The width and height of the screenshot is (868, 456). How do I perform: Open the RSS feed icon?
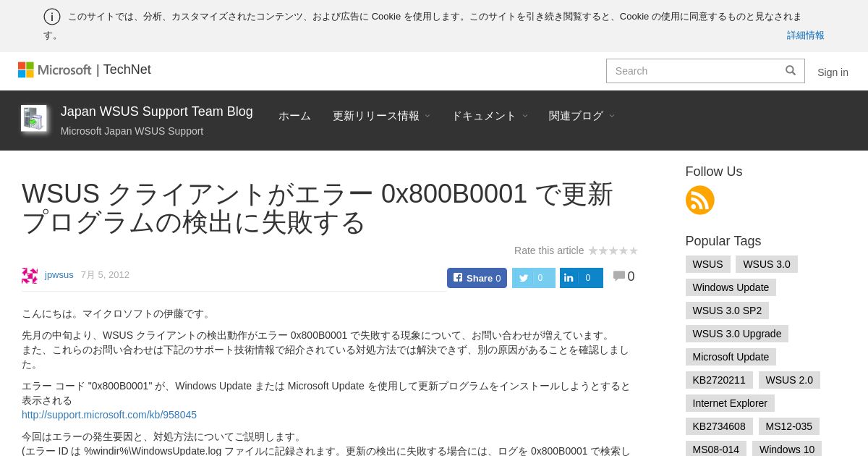click(699, 200)
